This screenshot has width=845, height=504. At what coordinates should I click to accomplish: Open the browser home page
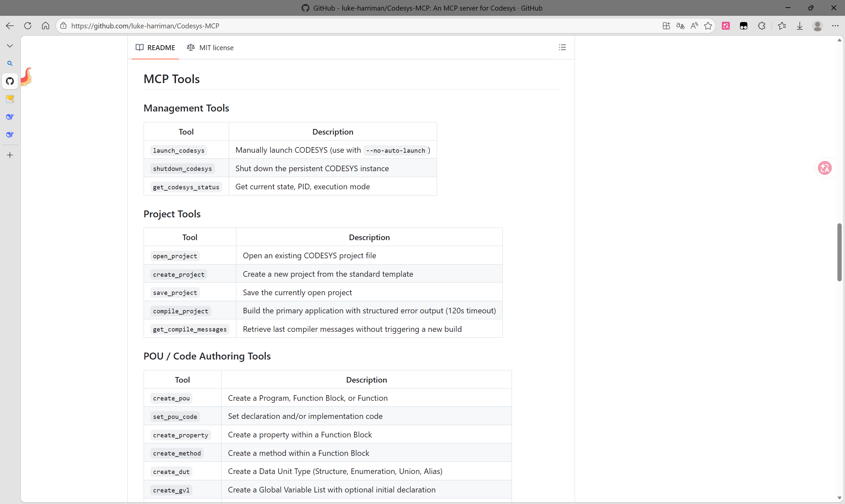pos(46,26)
